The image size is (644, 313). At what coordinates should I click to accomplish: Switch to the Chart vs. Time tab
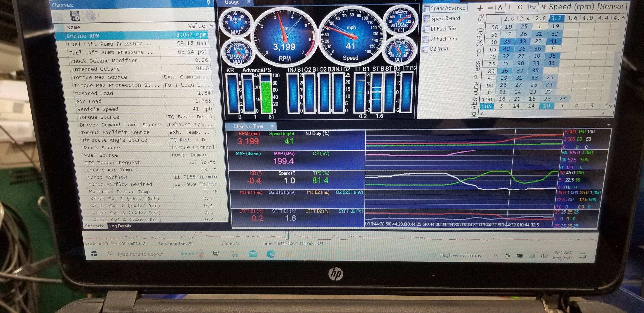[248, 126]
